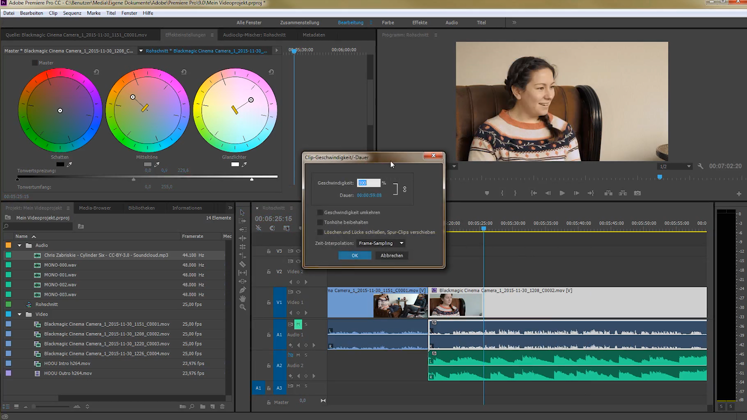
Task: Click the lock icon on track V1
Action: tap(267, 302)
